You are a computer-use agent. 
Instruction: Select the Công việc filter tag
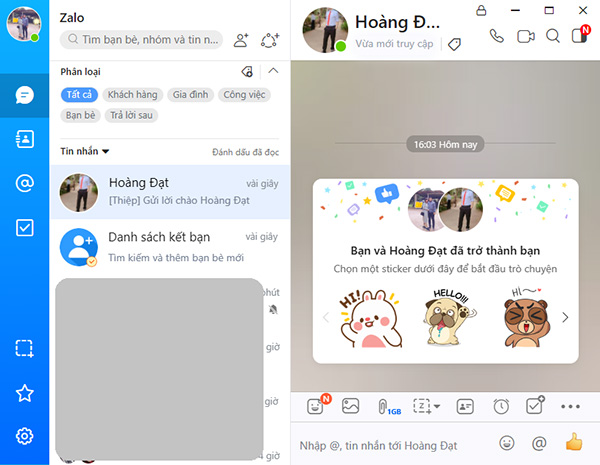[244, 95]
